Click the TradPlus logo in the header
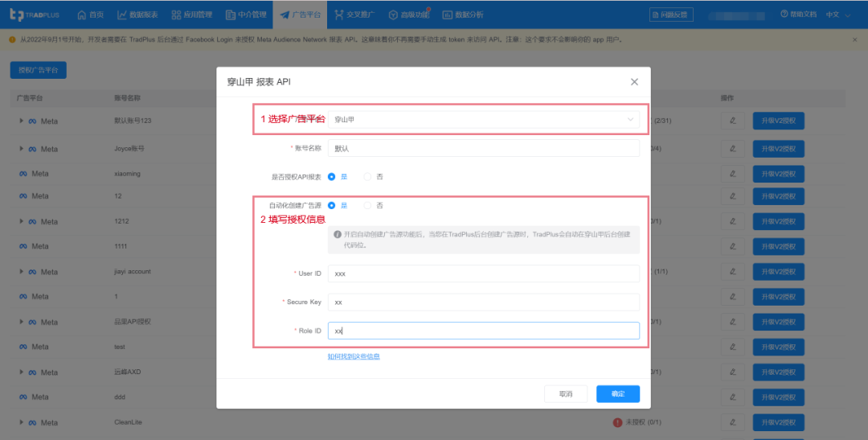This screenshot has width=868, height=440. tap(36, 14)
